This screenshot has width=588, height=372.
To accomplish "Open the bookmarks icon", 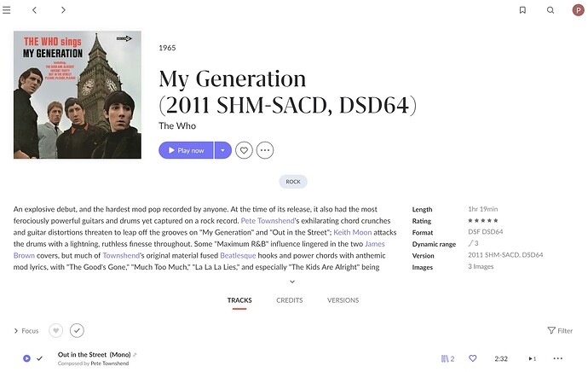I will 522,10.
